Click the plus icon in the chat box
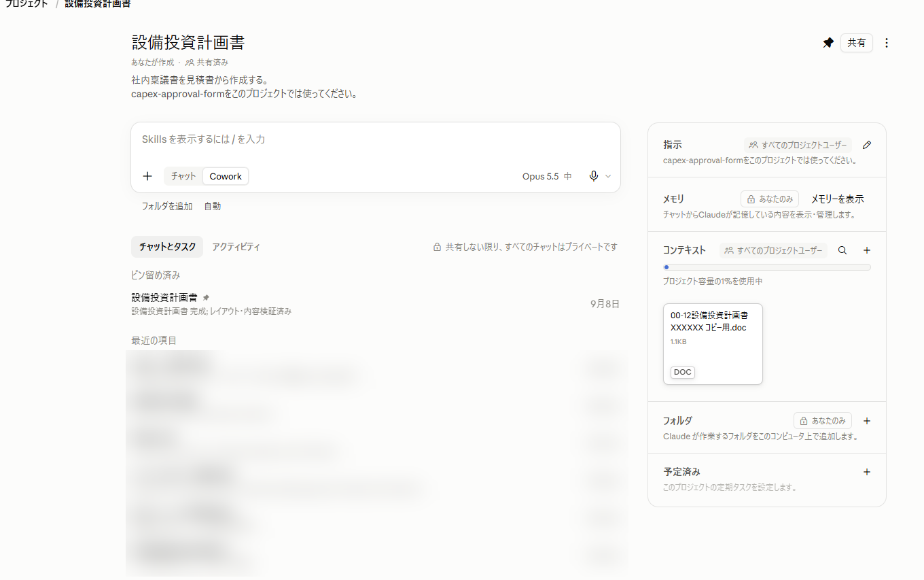 click(x=147, y=176)
